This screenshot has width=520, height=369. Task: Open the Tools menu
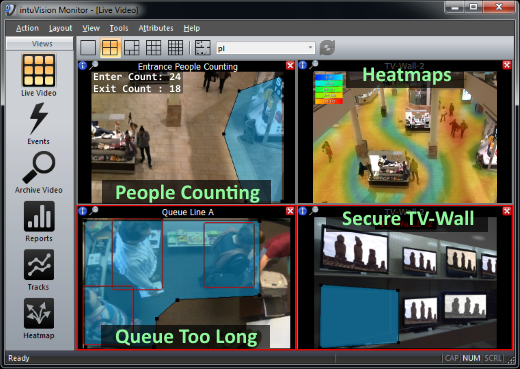[x=119, y=28]
